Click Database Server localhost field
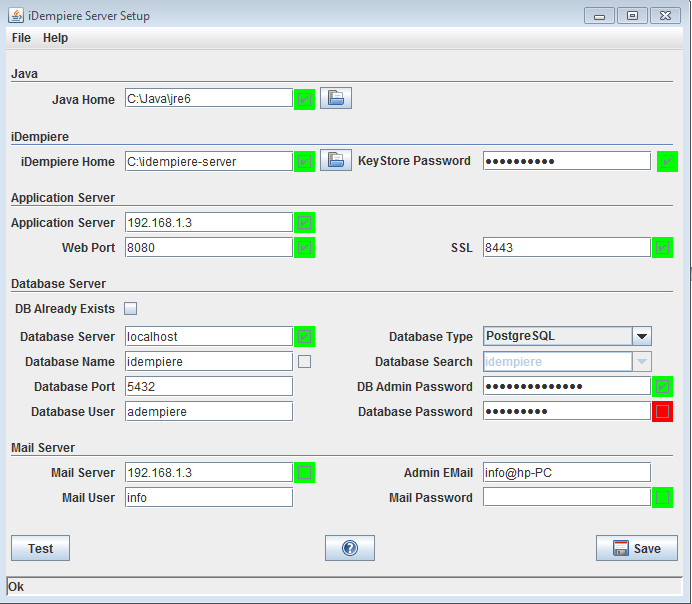The height and width of the screenshot is (604, 692). pyautogui.click(x=209, y=337)
